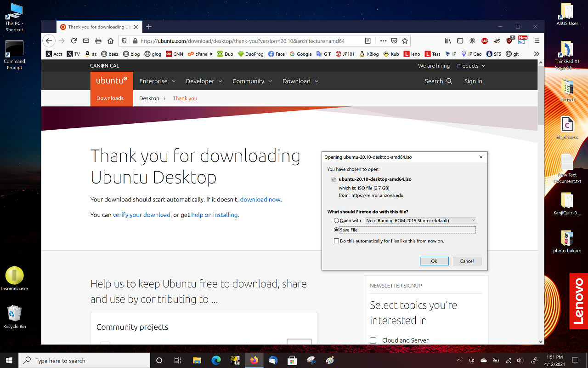Bookmark this page with the star icon
The image size is (588, 368).
click(405, 41)
